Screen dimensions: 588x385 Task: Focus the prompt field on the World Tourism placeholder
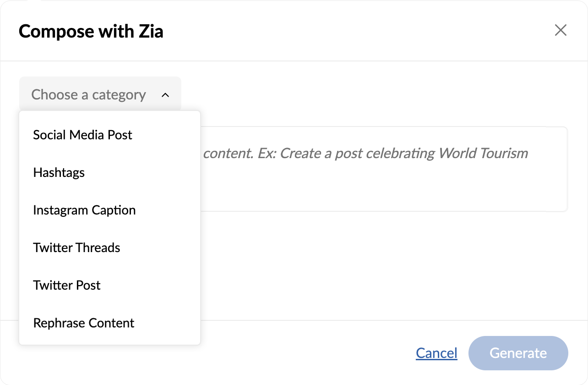tap(365, 153)
